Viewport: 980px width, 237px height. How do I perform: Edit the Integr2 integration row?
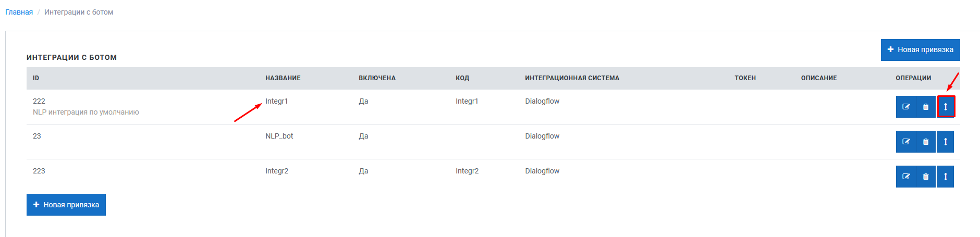(906, 177)
